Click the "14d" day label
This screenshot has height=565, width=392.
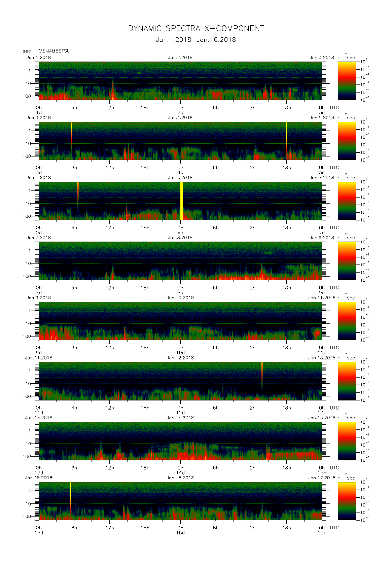pos(180,473)
